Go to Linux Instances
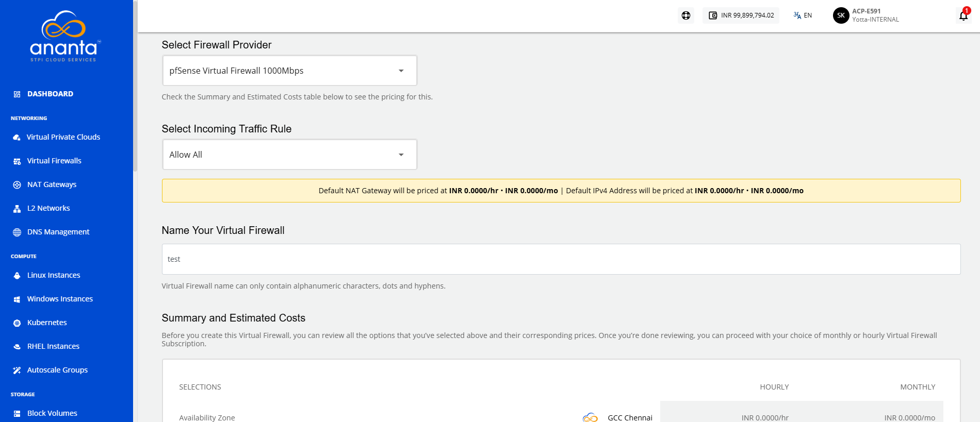Viewport: 980px width, 422px height. 54,275
